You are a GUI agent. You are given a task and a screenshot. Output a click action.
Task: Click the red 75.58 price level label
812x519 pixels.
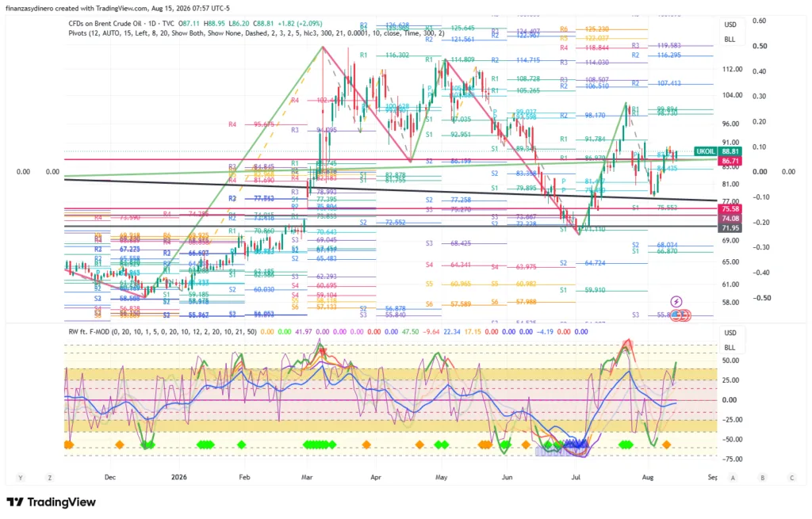[730, 209]
